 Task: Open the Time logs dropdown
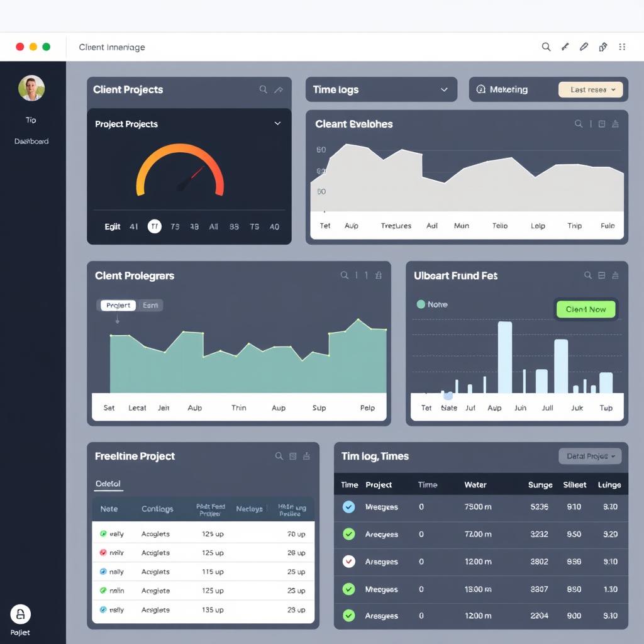tap(380, 89)
